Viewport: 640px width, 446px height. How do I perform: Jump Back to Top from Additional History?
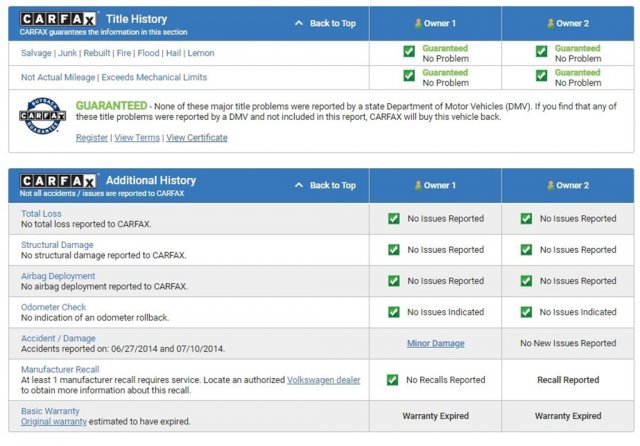(x=325, y=185)
